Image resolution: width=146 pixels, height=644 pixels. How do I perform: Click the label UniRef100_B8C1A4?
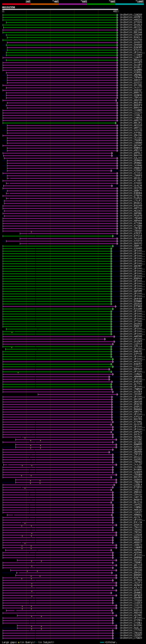tap(131, 32)
